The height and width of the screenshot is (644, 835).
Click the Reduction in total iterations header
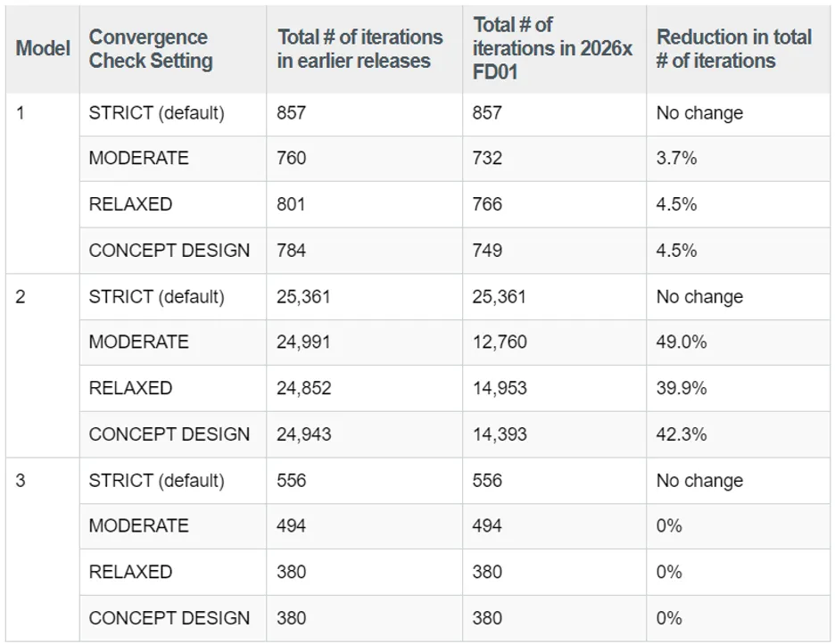pos(733,49)
